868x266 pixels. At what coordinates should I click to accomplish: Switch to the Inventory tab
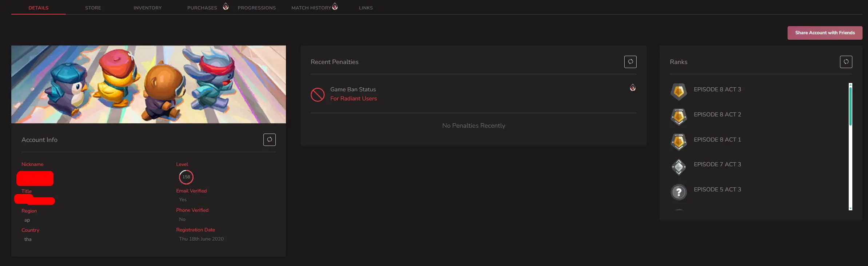click(x=147, y=8)
